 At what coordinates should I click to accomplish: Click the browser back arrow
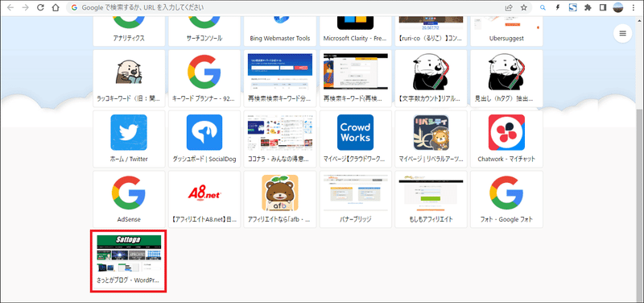click(x=10, y=7)
